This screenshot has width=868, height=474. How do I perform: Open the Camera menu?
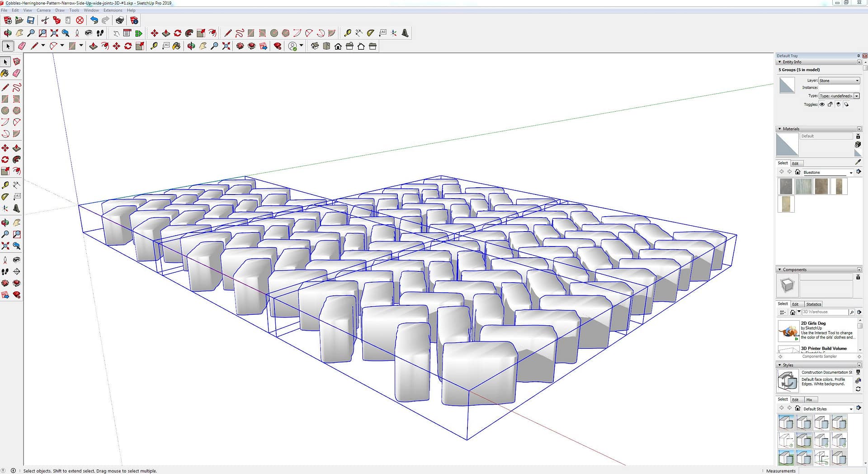[43, 10]
